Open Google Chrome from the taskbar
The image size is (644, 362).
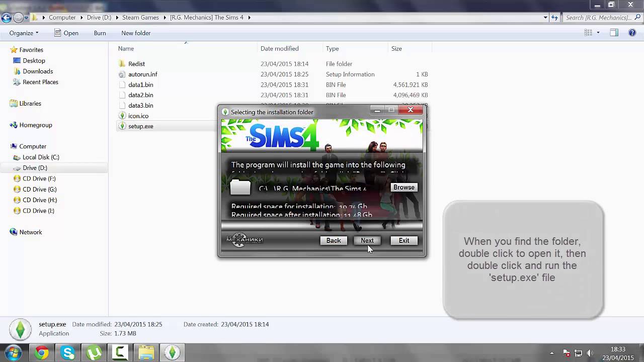42,353
